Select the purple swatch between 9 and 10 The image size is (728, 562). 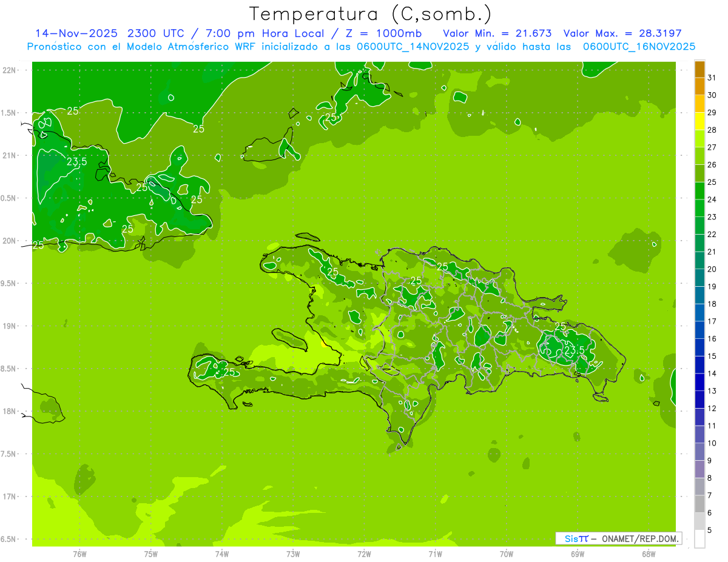(x=699, y=452)
